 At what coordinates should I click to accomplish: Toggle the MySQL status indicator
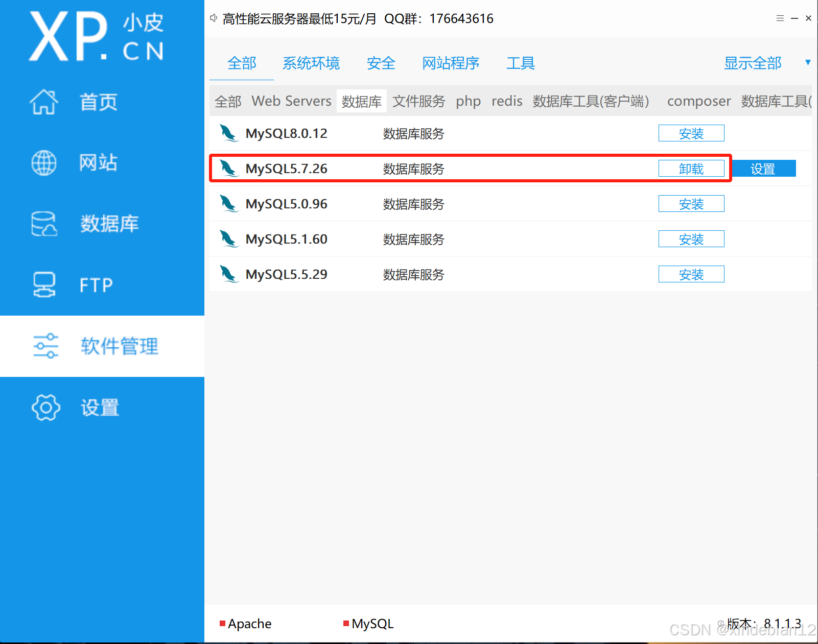[x=346, y=623]
